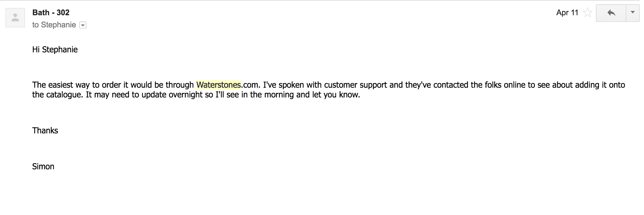This screenshot has width=644, height=215.
Task: Click the 'Simon' signature text
Action: [43, 167]
